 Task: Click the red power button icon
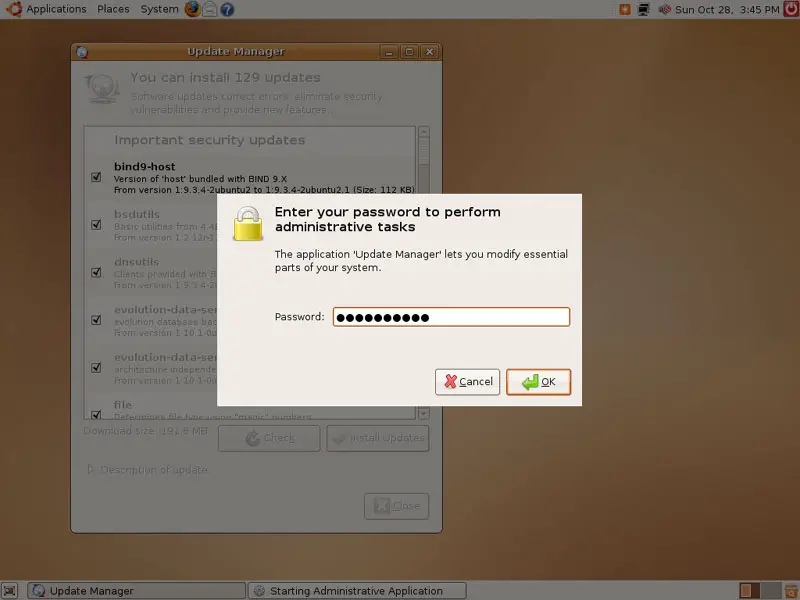tap(791, 9)
